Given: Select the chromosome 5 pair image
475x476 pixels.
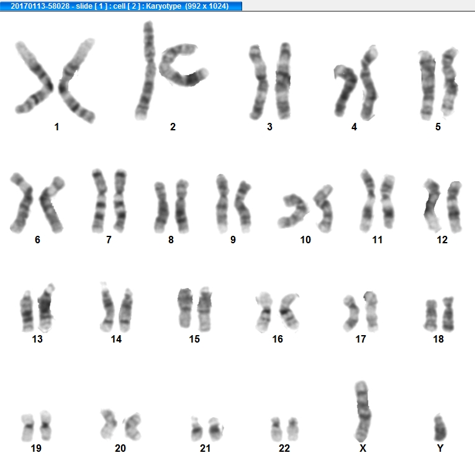Looking at the screenshot, I should point(438,84).
